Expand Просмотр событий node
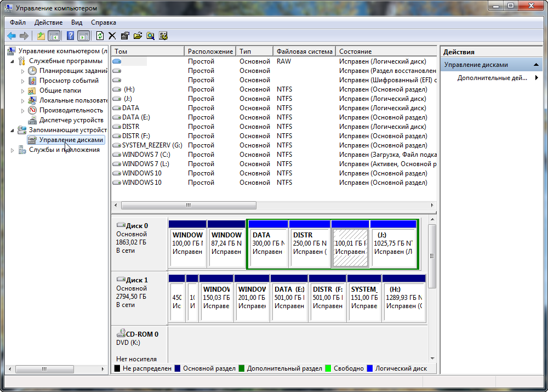Screen dimensions: 548x392 coord(22,81)
